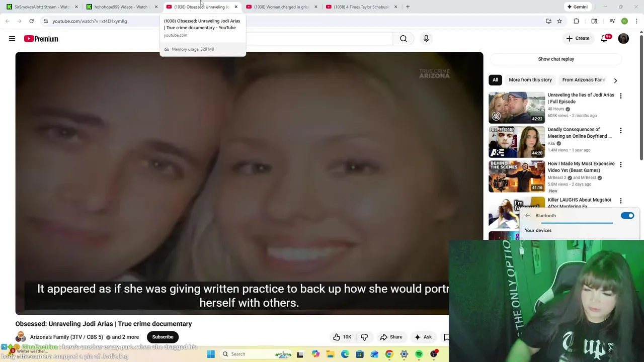
Task: Open YouTube account avatar menu
Action: (623, 39)
